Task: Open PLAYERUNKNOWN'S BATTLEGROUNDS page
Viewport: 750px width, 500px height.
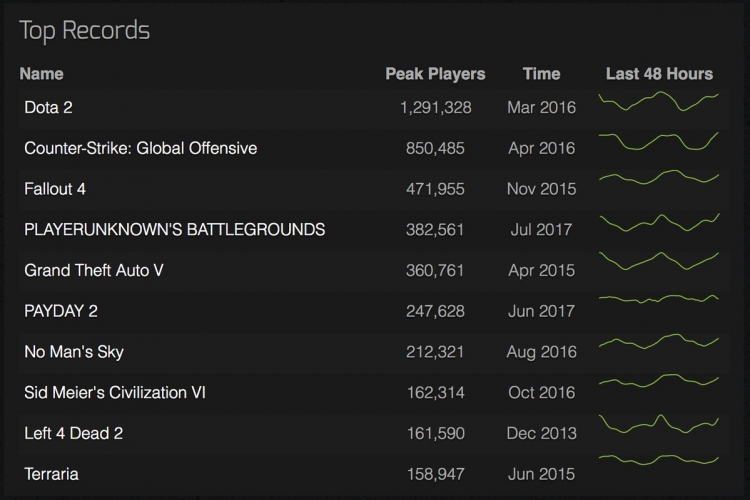Action: pyautogui.click(x=175, y=229)
